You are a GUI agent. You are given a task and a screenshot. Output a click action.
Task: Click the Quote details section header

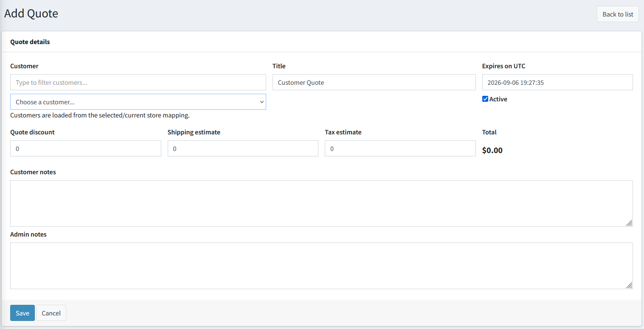[x=30, y=42]
